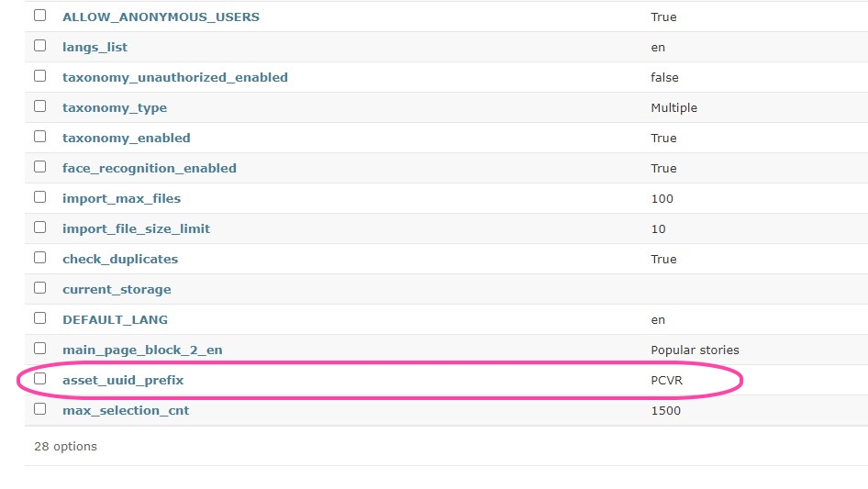This screenshot has height=489, width=868.
Task: Edit the face_recognition_enabled option
Action: point(150,169)
